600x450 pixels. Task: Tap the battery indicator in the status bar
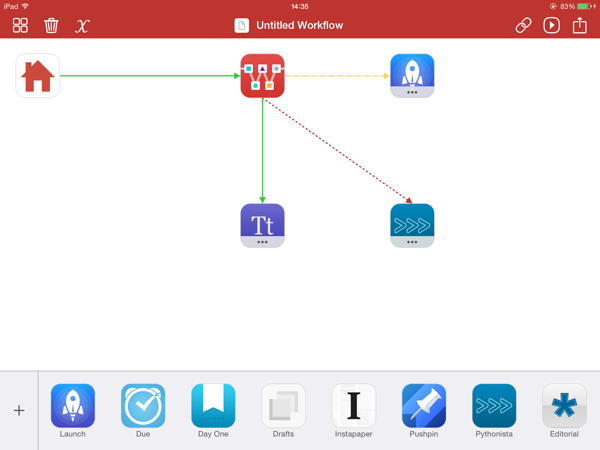point(584,6)
